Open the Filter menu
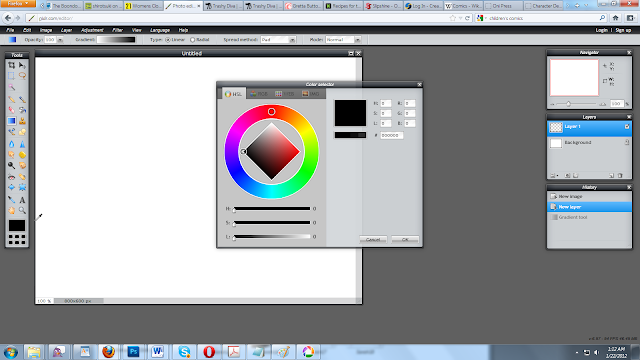 (x=117, y=30)
